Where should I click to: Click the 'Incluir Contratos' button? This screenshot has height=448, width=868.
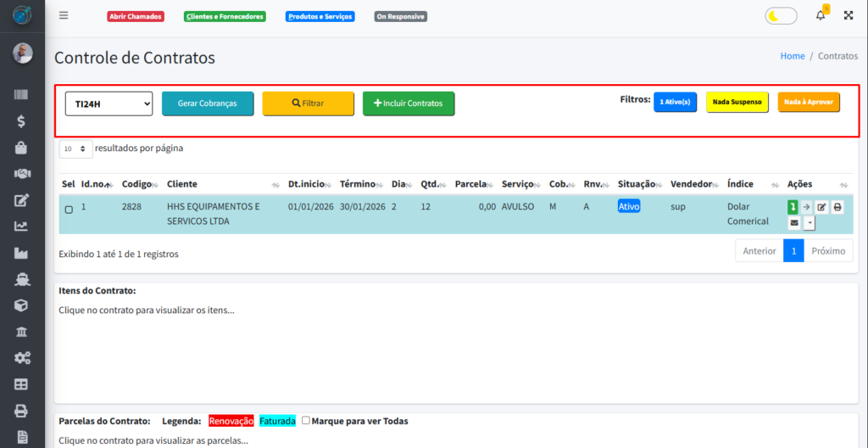point(409,104)
